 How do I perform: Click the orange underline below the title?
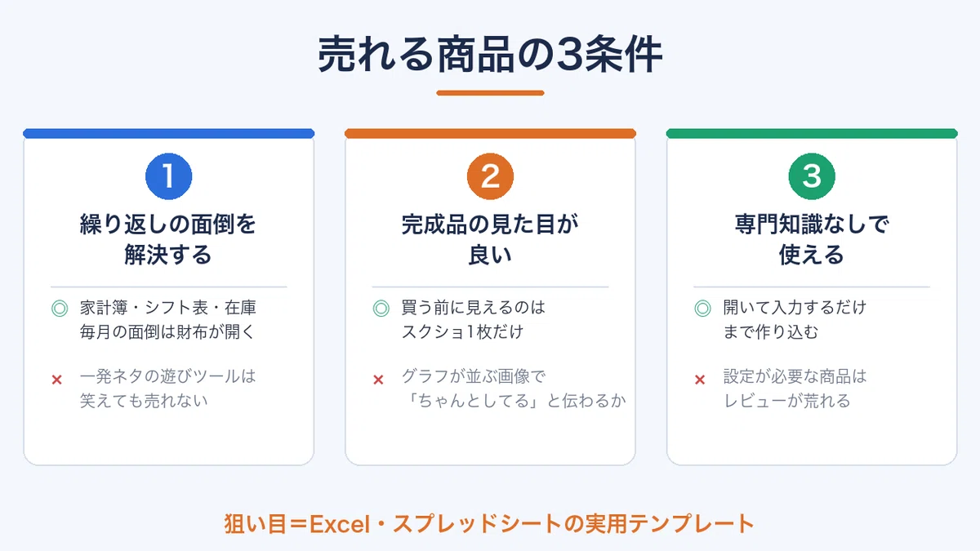point(490,93)
